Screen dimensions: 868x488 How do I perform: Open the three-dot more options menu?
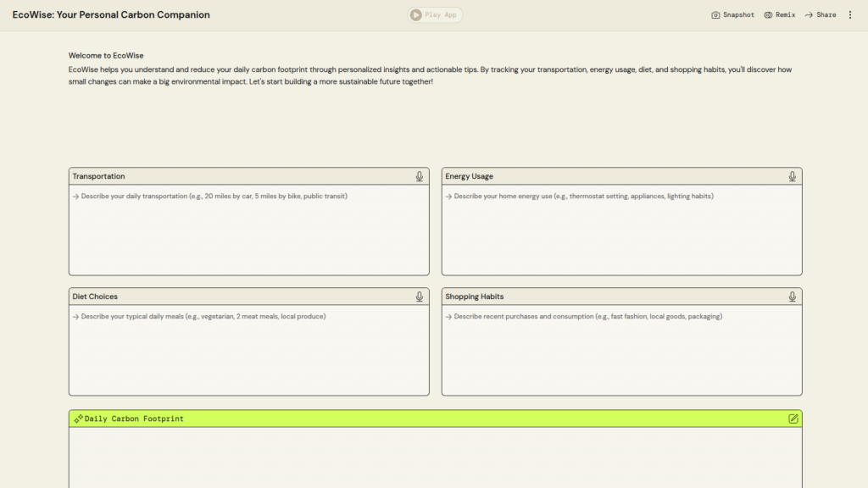pos(850,14)
